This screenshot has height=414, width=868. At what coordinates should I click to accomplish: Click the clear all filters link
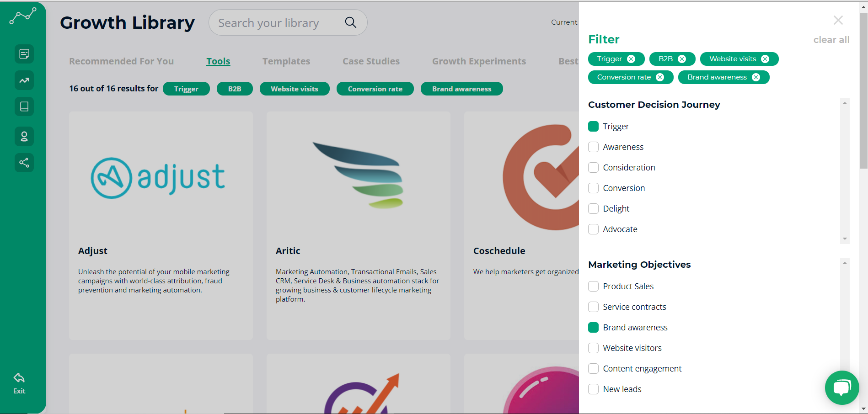pyautogui.click(x=831, y=40)
